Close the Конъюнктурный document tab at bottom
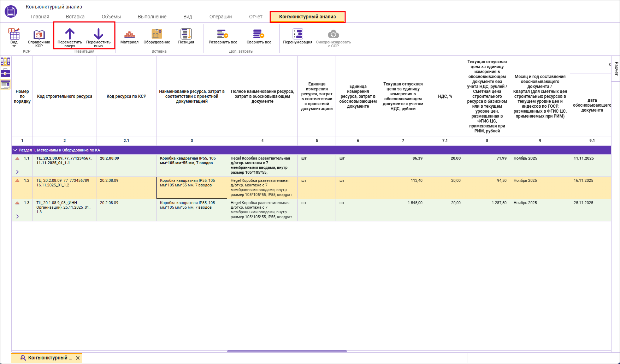The height and width of the screenshot is (364, 620). (78, 358)
